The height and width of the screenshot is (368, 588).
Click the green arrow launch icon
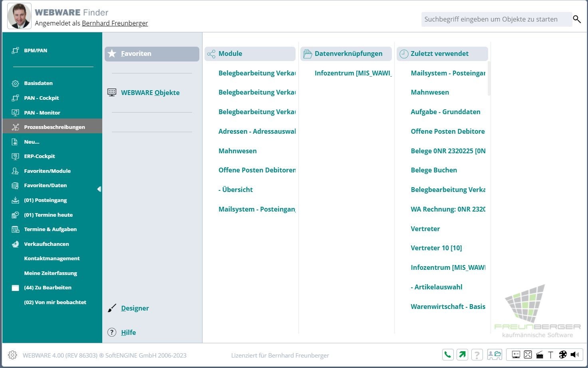point(462,354)
